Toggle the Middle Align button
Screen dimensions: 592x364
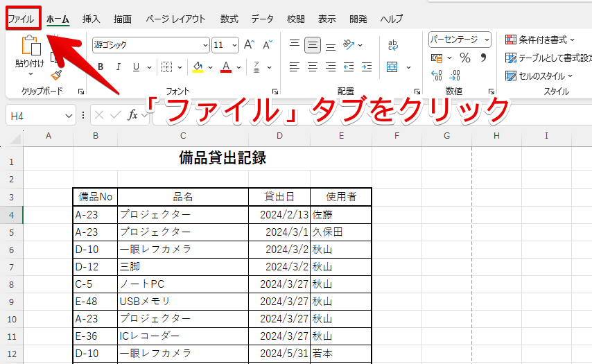tap(313, 45)
